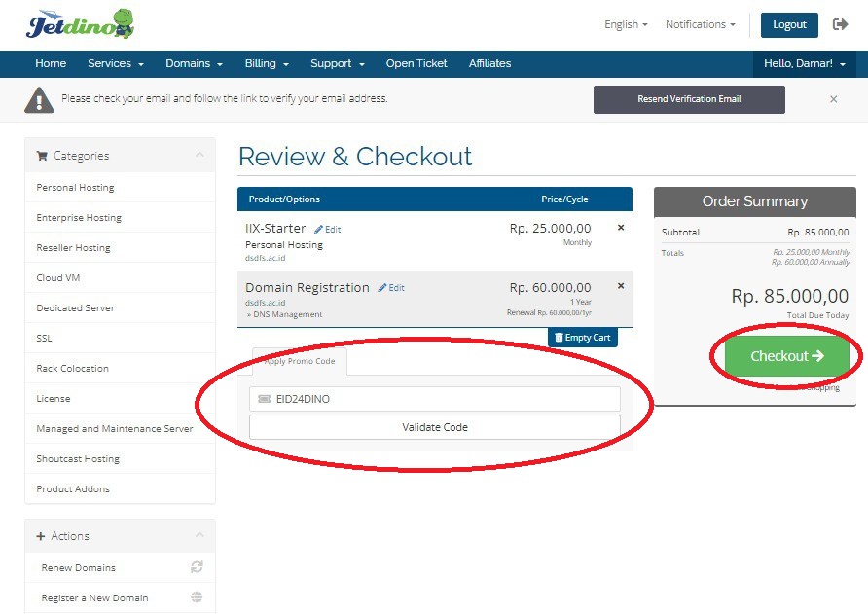Remove Domain Registration item from cart

(x=621, y=286)
